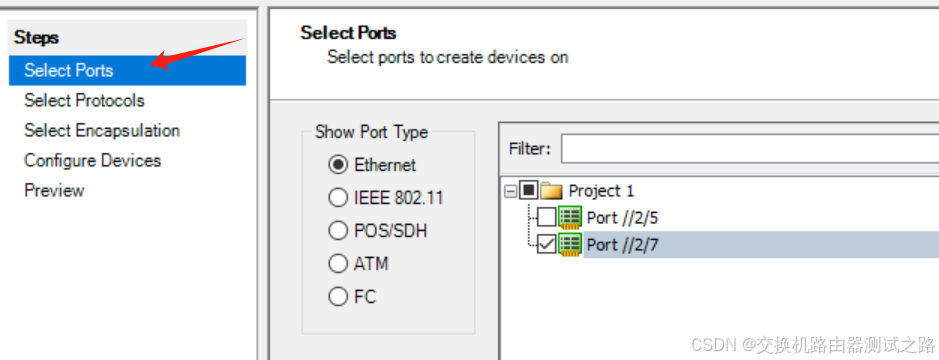Click inside the Filter text field
Viewport: 939px width, 360px height.
point(750,149)
